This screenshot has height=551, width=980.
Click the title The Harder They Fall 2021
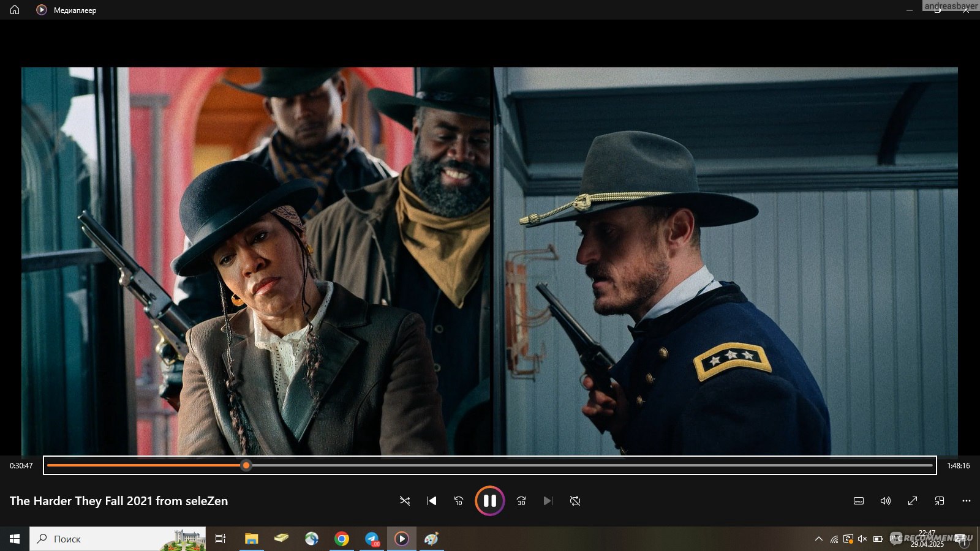click(81, 501)
